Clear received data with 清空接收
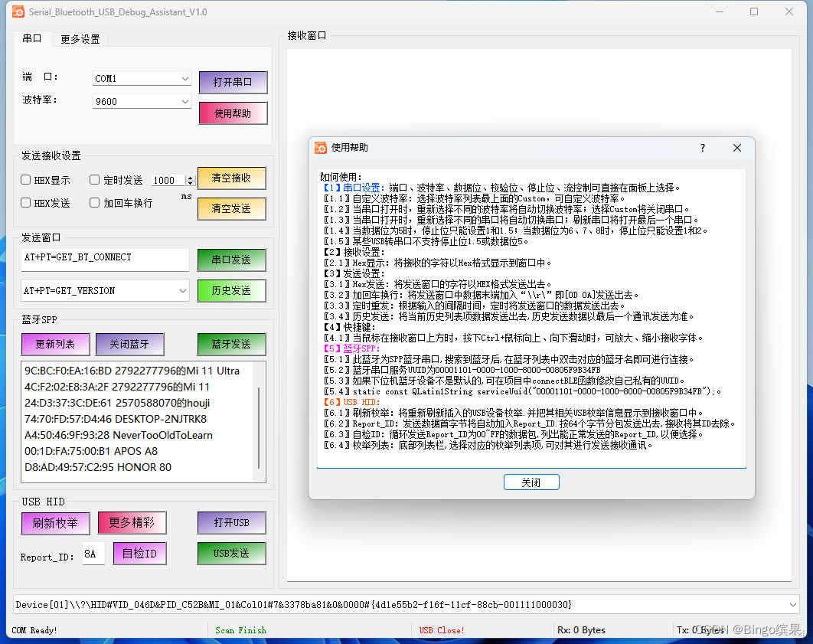The width and height of the screenshot is (813, 644). [231, 178]
